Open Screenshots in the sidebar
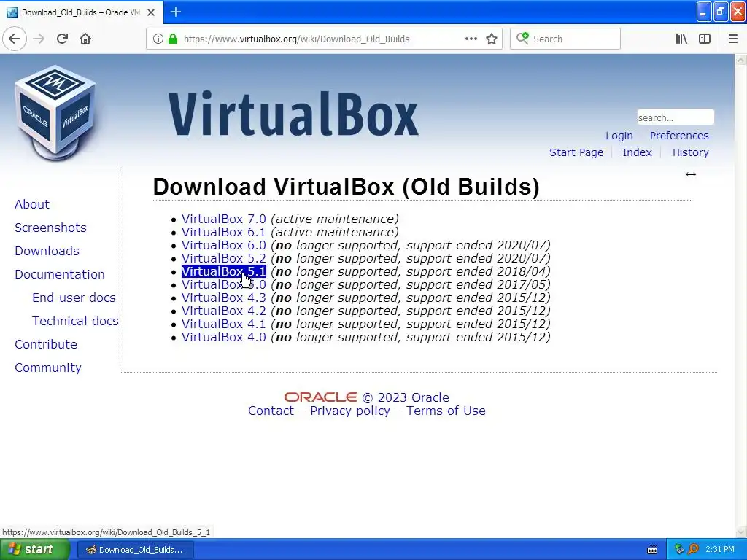Viewport: 747px width, 560px height. point(50,227)
